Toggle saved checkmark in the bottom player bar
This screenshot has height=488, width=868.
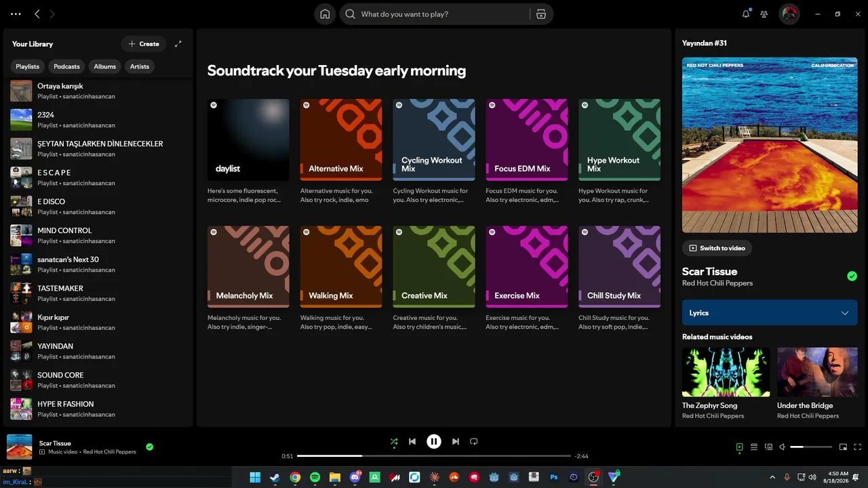(150, 447)
